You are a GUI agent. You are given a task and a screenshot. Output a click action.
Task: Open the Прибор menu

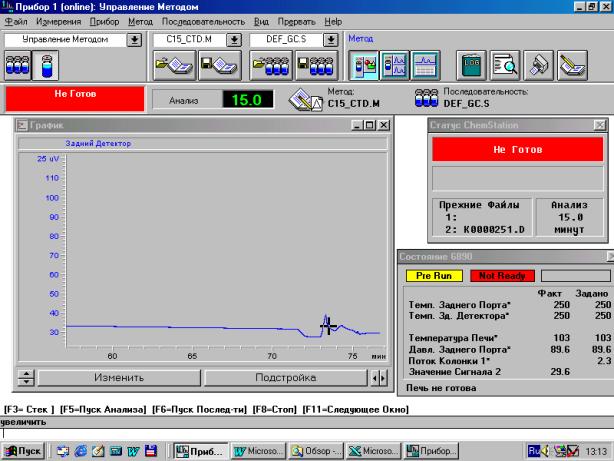(x=104, y=22)
